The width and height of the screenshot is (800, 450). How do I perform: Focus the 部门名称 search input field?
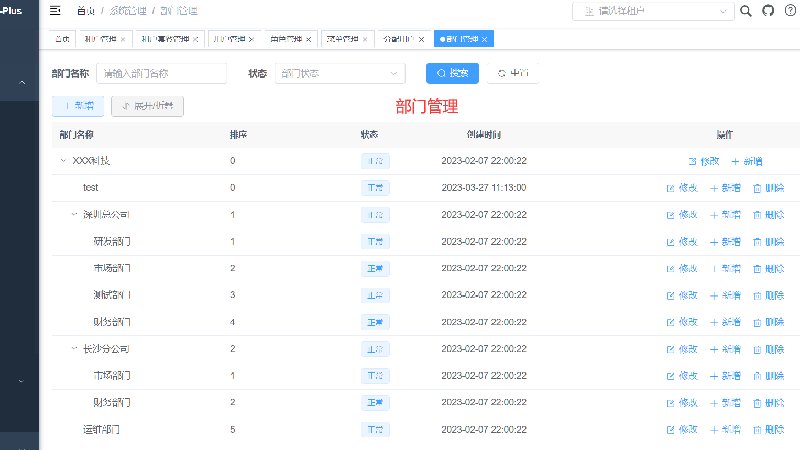(x=161, y=73)
